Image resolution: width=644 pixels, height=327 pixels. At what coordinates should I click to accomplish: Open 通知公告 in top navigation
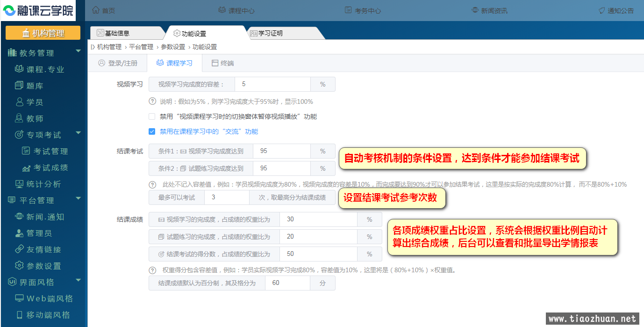[x=616, y=10]
